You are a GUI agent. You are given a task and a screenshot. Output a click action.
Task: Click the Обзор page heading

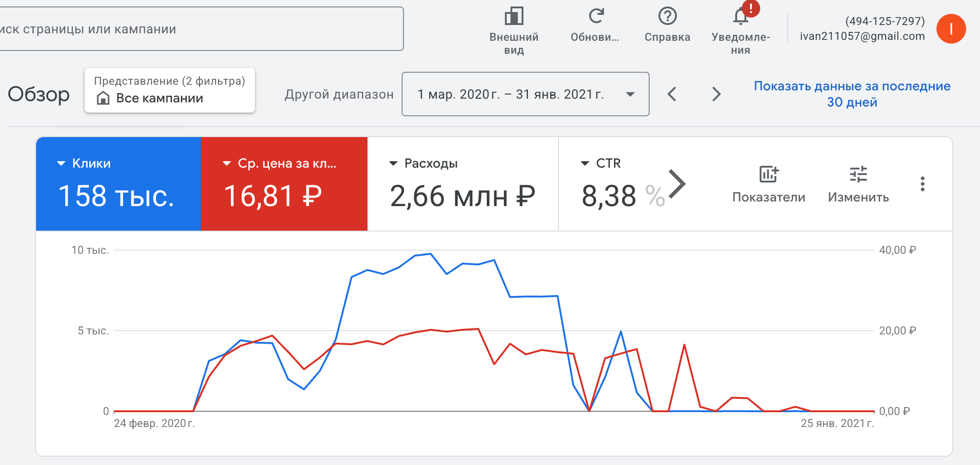click(39, 94)
